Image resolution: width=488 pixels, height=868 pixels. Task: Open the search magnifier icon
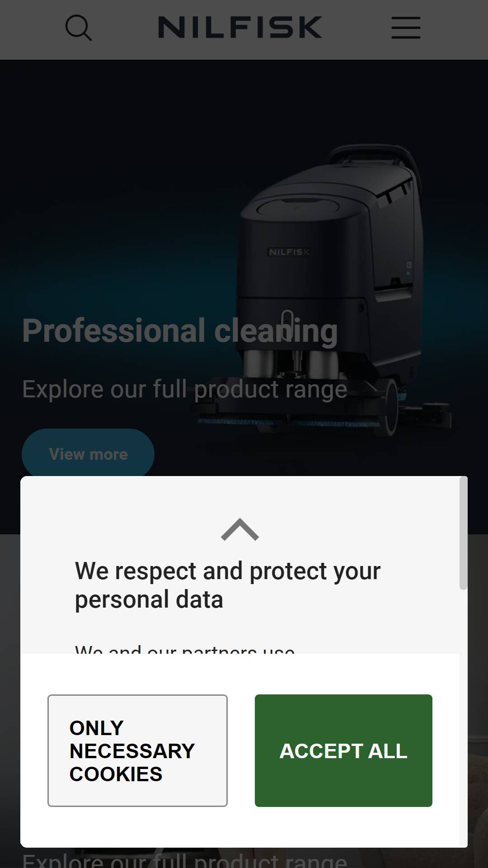pyautogui.click(x=79, y=28)
